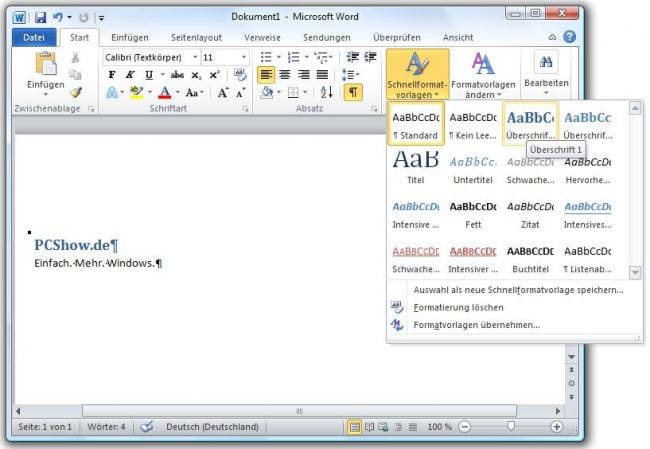
Task: Expand the bullet list dropdown arrow
Action: 279,57
